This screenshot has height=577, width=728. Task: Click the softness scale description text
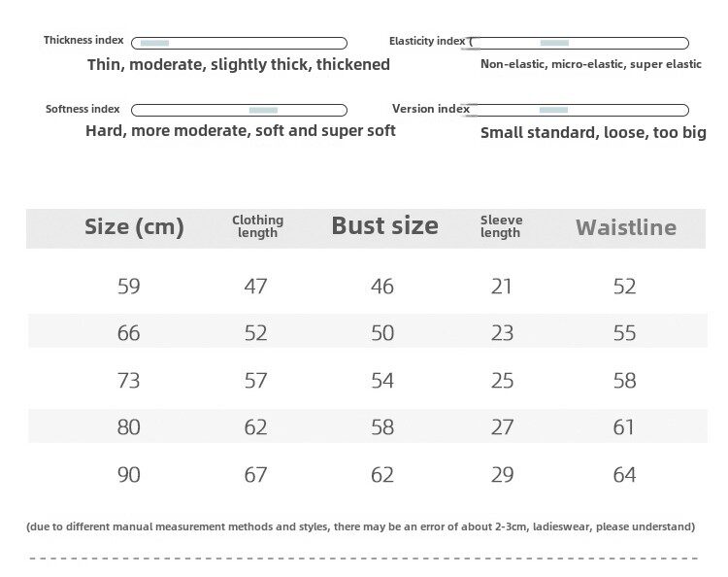click(x=240, y=130)
